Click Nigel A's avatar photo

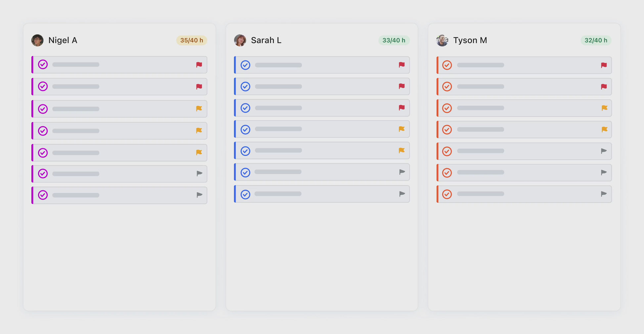point(37,40)
